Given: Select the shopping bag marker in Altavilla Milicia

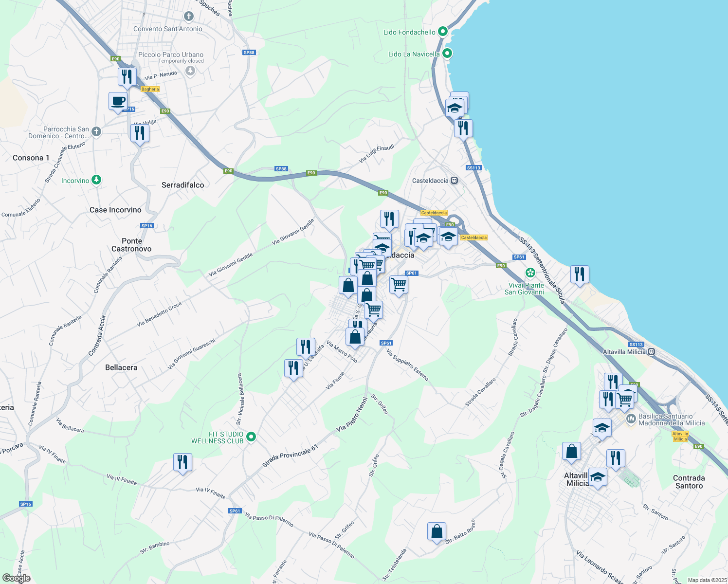Looking at the screenshot, I should coord(571,452).
